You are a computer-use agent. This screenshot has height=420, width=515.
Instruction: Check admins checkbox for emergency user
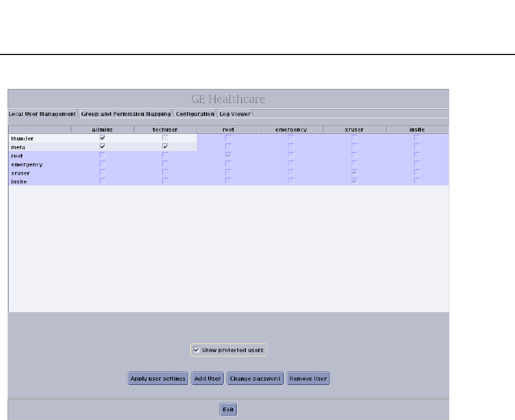102,164
